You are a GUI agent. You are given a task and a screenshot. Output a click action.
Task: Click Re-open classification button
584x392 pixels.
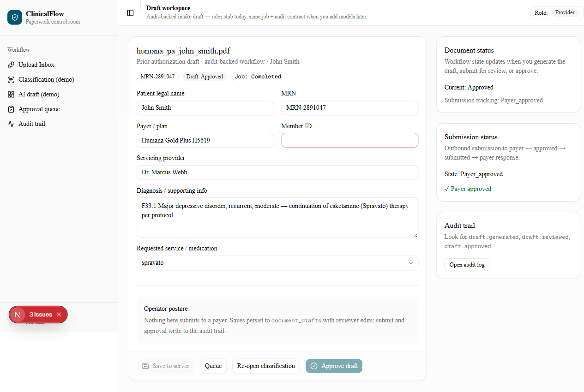tap(266, 366)
